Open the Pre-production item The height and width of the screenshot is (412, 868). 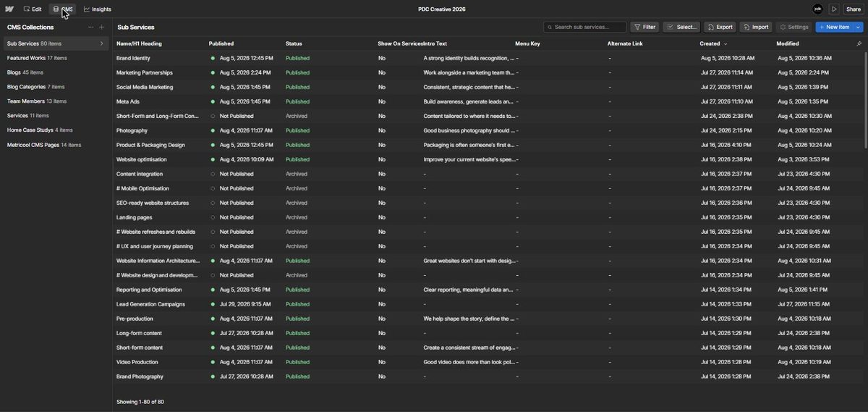point(135,319)
